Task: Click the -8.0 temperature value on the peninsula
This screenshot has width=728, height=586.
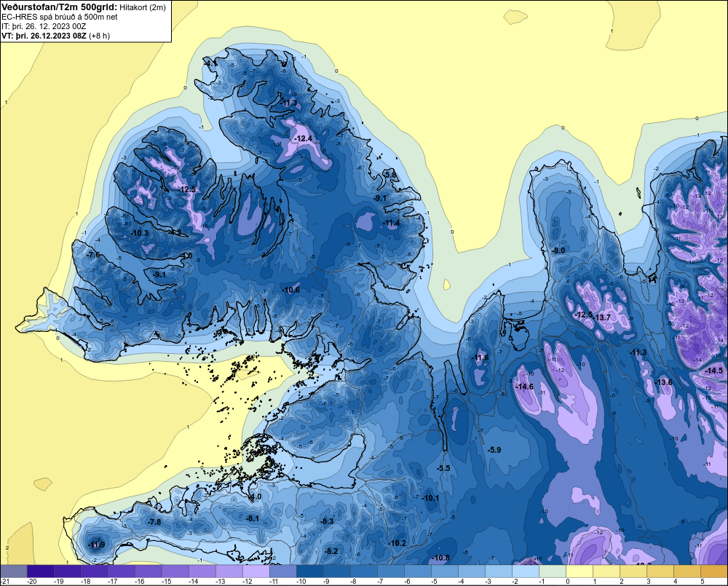Action: point(558,250)
